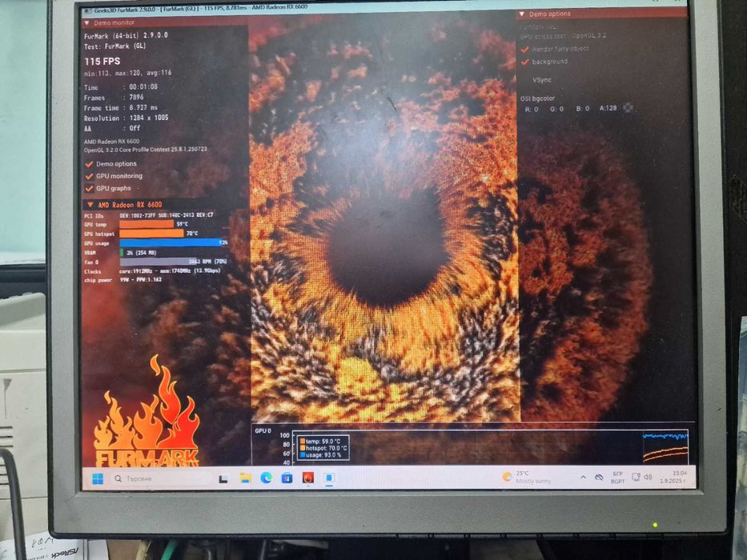Toggle the background checkbox
The image size is (747, 560).
pos(525,62)
